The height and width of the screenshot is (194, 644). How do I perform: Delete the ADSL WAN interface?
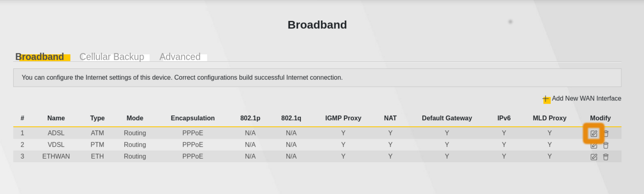pyautogui.click(x=606, y=134)
